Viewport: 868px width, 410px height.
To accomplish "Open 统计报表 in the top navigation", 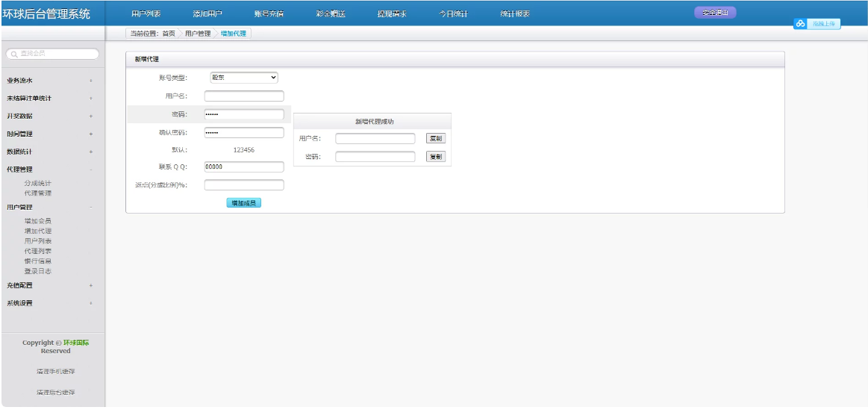I will [514, 13].
